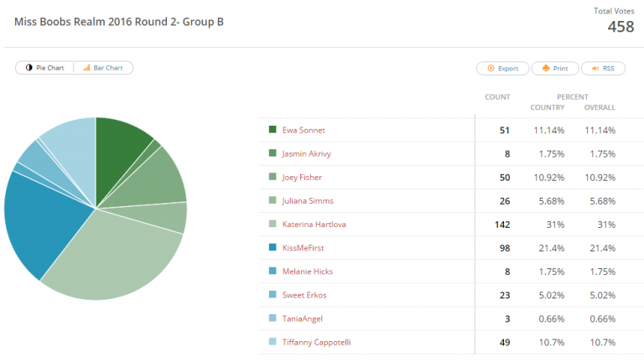Open the Joey Fisher link

click(302, 178)
